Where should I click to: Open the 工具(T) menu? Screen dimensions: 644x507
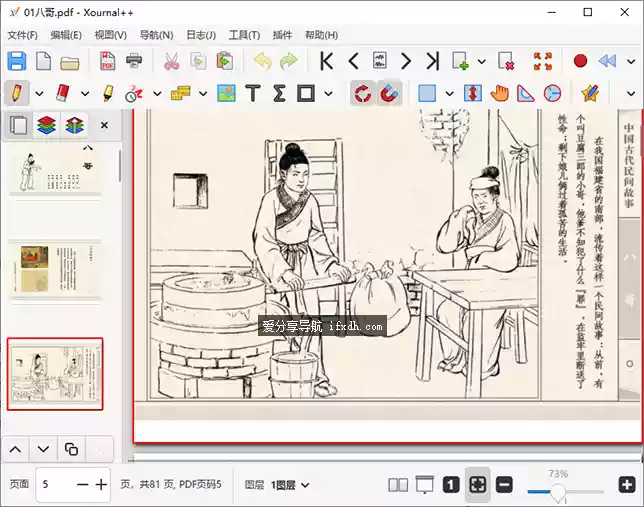(x=244, y=35)
